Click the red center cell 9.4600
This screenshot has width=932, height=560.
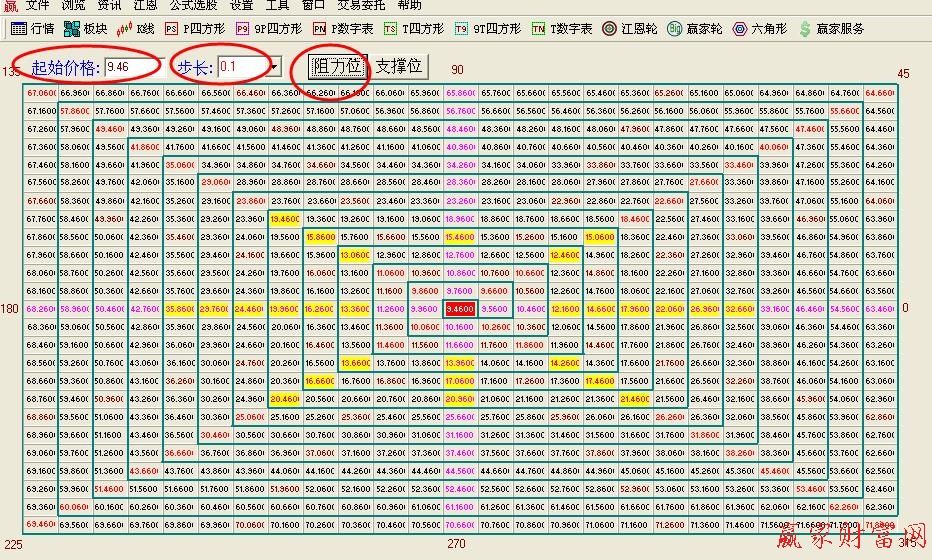tap(459, 310)
